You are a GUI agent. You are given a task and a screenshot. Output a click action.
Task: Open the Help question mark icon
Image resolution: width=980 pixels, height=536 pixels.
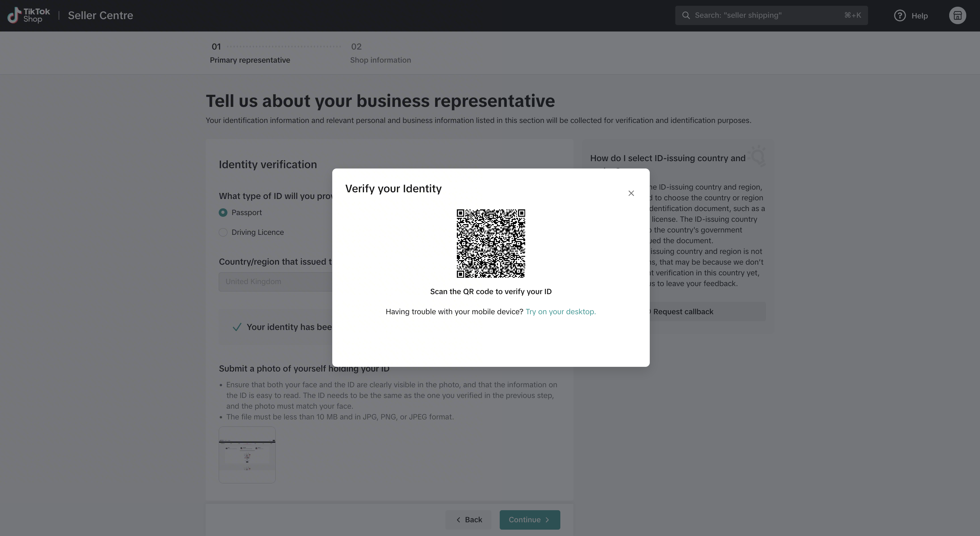tap(900, 16)
